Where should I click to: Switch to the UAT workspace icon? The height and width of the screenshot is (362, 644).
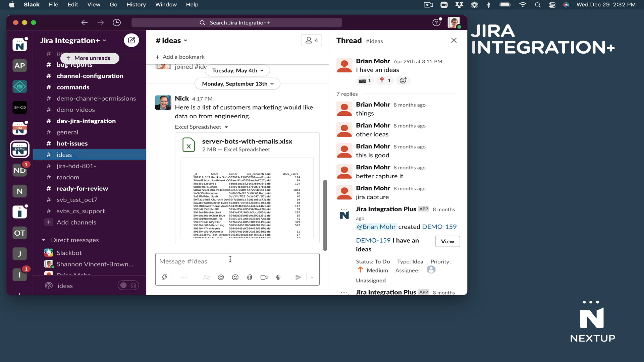[20, 128]
